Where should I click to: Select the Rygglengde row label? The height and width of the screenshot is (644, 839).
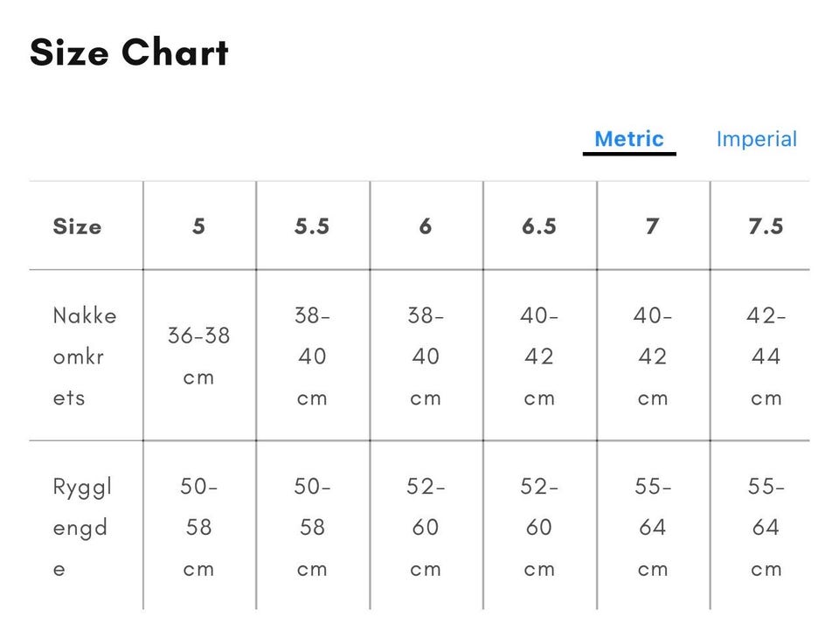point(82,528)
